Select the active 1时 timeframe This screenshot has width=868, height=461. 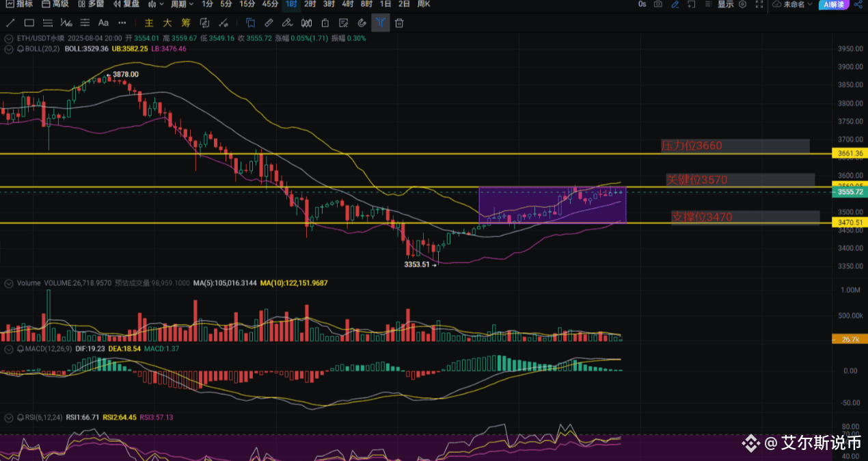coord(291,4)
